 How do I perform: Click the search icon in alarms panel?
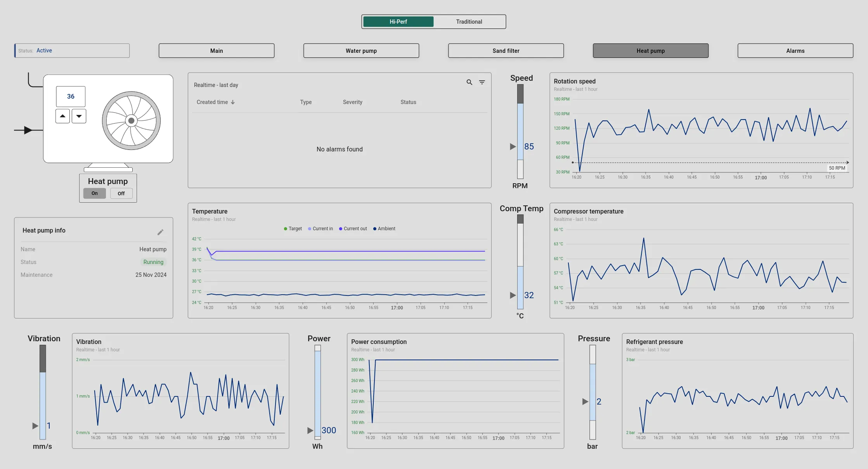[469, 82]
